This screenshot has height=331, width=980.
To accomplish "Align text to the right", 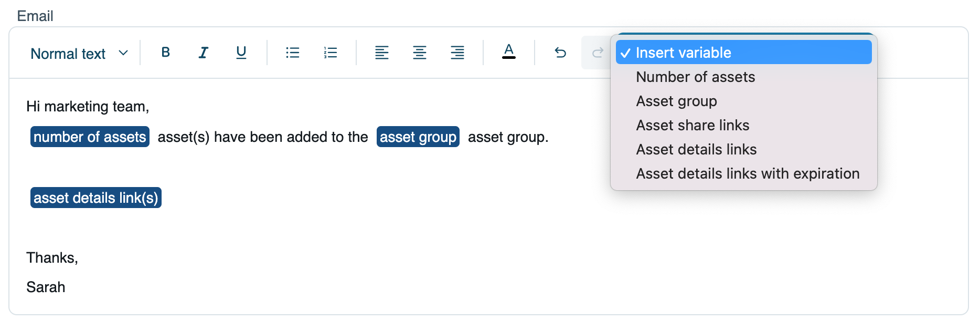I will (x=457, y=53).
